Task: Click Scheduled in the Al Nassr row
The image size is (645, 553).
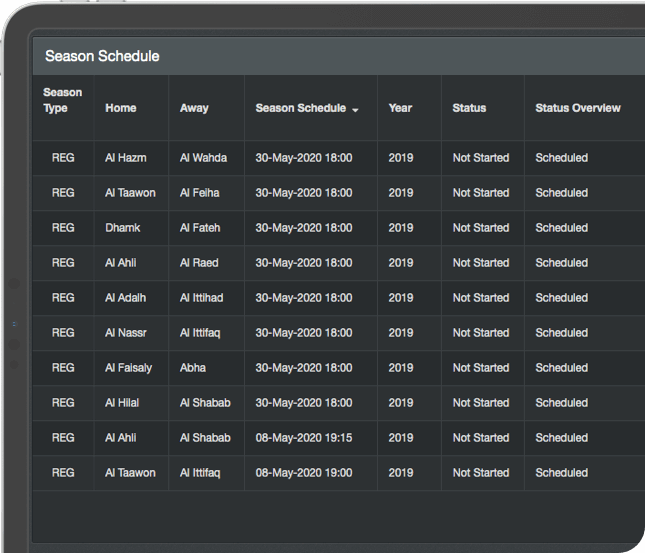Action: [x=561, y=332]
